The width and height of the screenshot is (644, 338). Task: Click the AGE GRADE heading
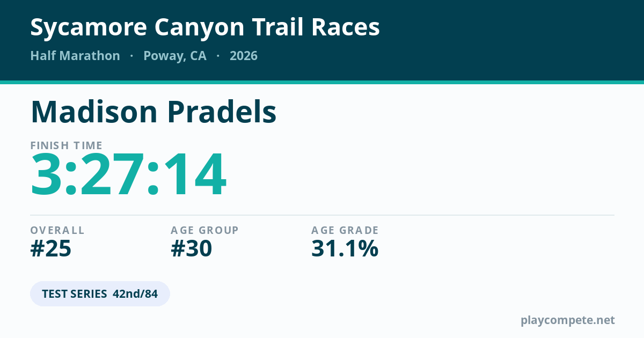[345, 230]
